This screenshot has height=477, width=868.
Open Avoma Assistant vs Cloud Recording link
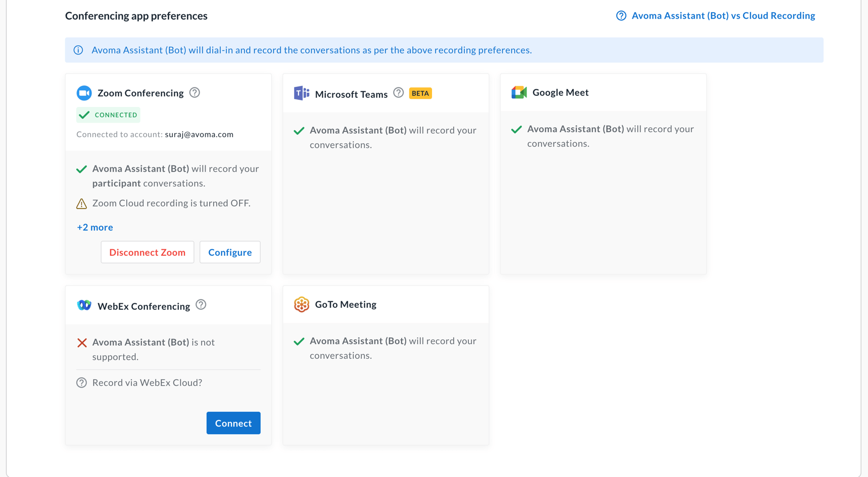(x=722, y=16)
